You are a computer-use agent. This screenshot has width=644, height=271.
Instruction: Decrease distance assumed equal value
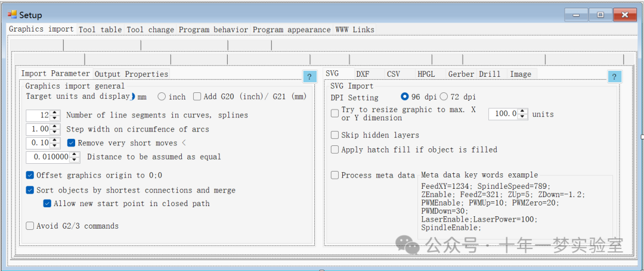[x=75, y=160]
